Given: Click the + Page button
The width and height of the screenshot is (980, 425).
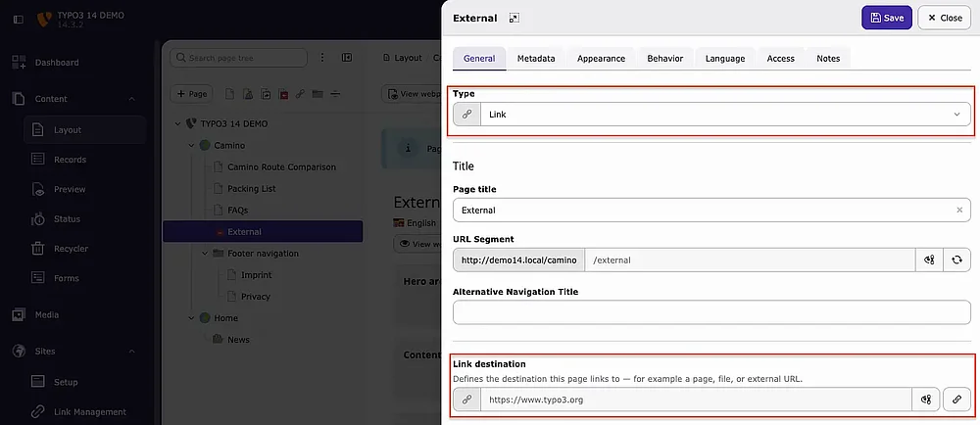Looking at the screenshot, I should point(191,94).
